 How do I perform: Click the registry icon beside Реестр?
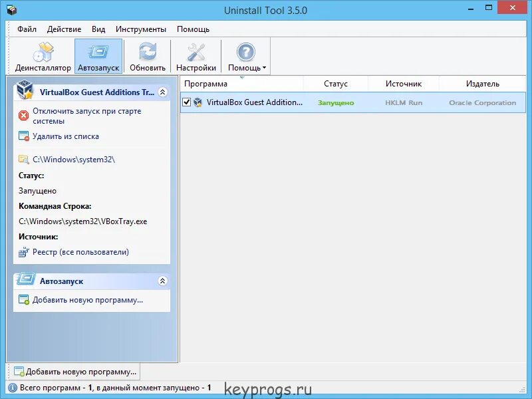pos(24,252)
